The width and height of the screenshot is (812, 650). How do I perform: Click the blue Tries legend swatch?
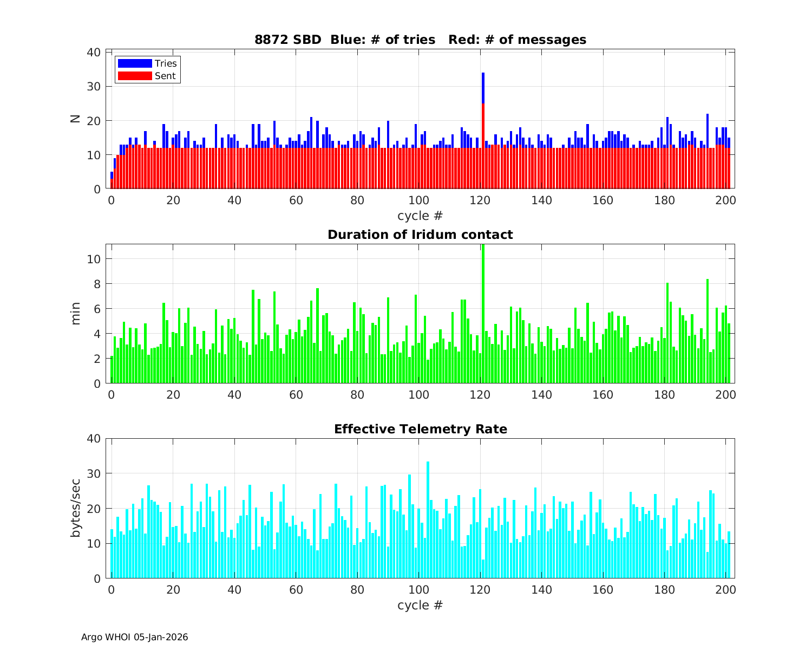tap(135, 63)
